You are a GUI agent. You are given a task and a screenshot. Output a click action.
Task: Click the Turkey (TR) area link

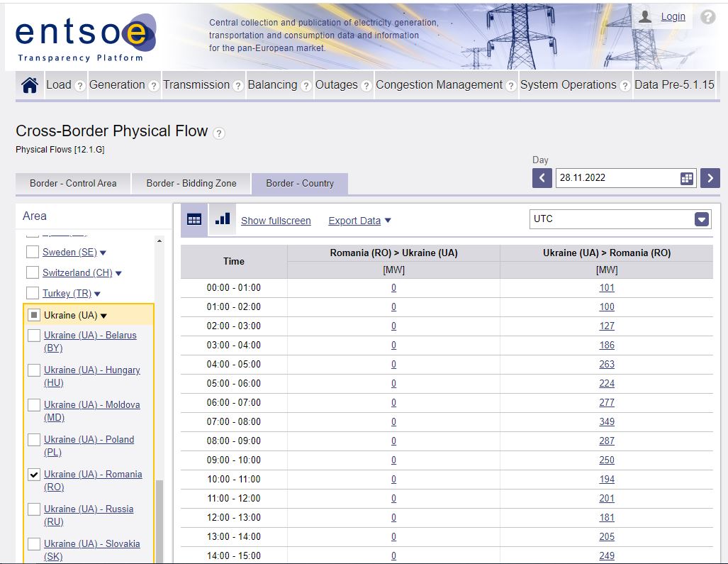coord(67,293)
